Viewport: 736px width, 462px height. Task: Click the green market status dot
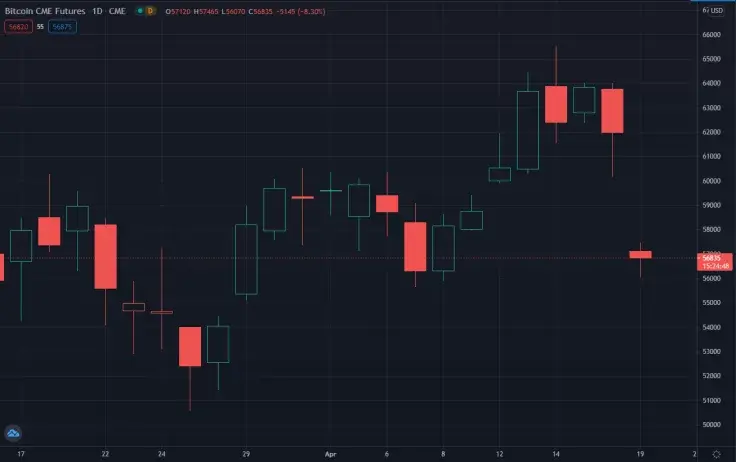[136, 11]
